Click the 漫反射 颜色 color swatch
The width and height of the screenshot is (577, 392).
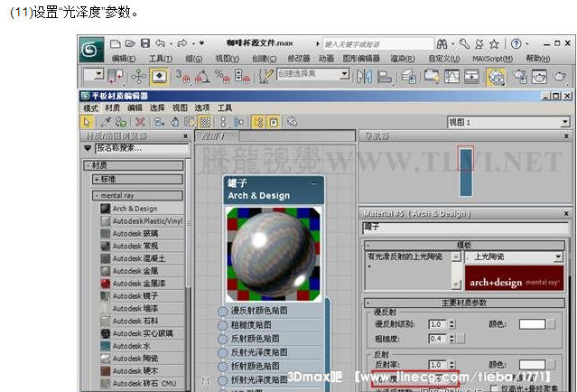coord(532,324)
